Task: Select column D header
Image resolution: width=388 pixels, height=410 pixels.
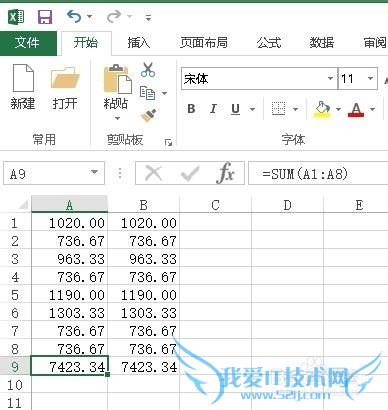Action: coord(287,204)
